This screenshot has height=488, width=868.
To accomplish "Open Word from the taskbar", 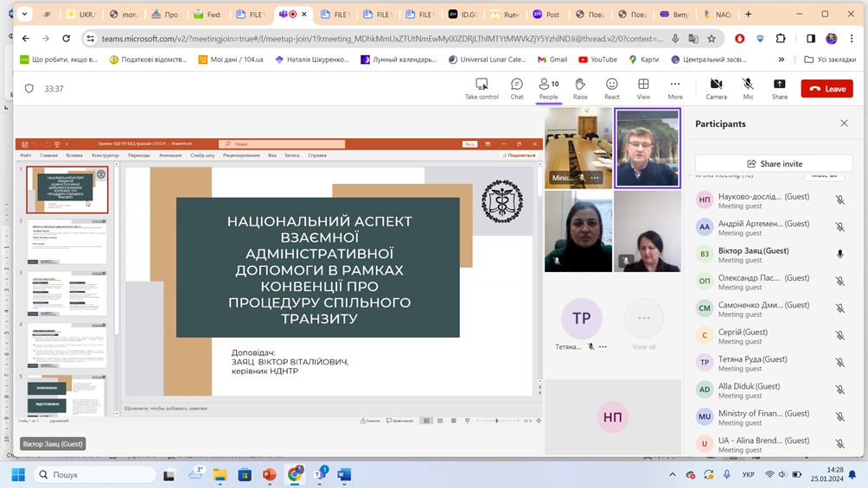I will point(344,474).
